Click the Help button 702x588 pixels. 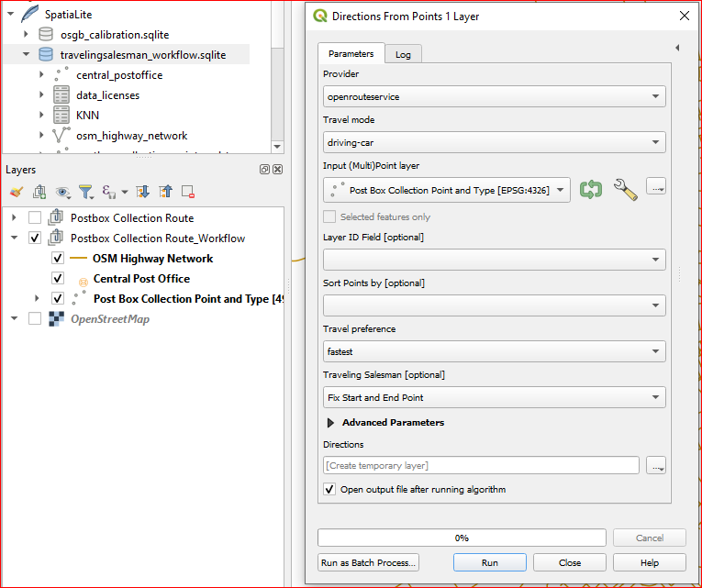click(x=649, y=562)
